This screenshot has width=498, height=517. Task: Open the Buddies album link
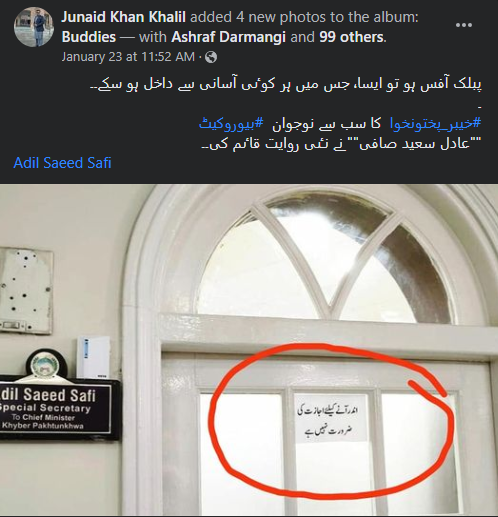click(x=89, y=37)
